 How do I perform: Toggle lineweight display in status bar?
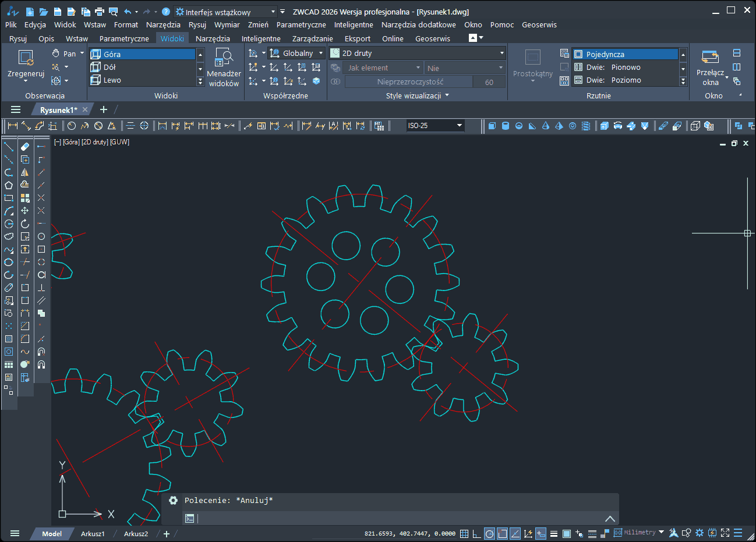point(553,533)
